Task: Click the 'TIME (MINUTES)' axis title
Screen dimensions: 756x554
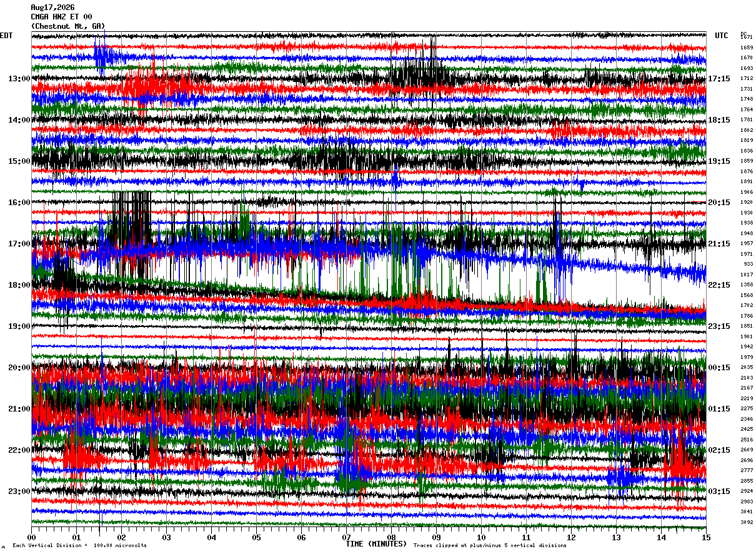Action: coord(376,544)
